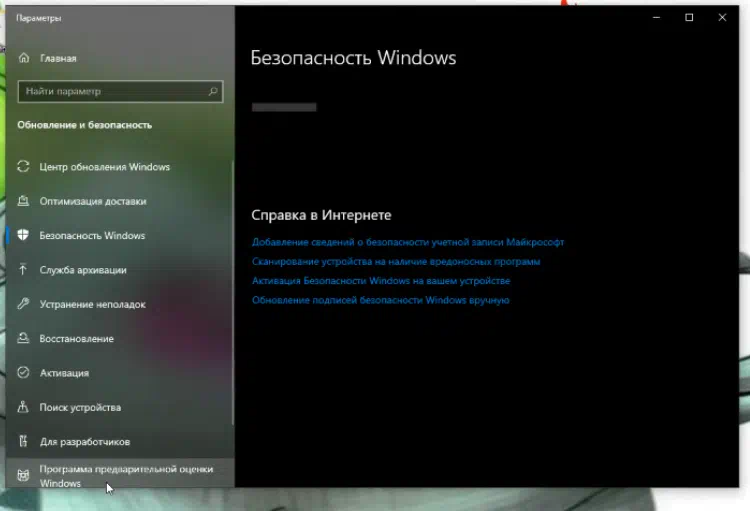Open link Сканирование устройства на наличие вредоносных программ
Image resolution: width=750 pixels, height=511 pixels.
[x=396, y=262]
